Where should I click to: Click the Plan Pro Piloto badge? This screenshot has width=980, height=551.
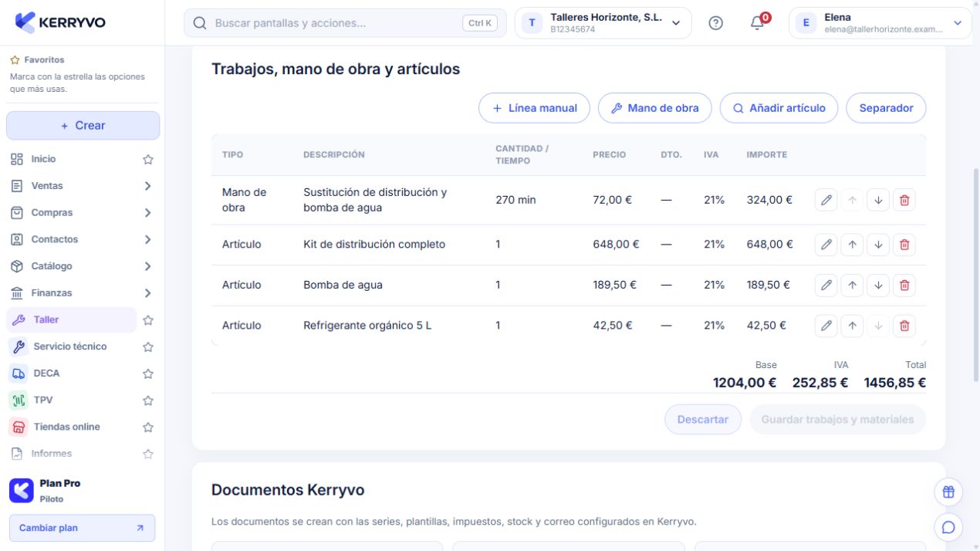[82, 491]
